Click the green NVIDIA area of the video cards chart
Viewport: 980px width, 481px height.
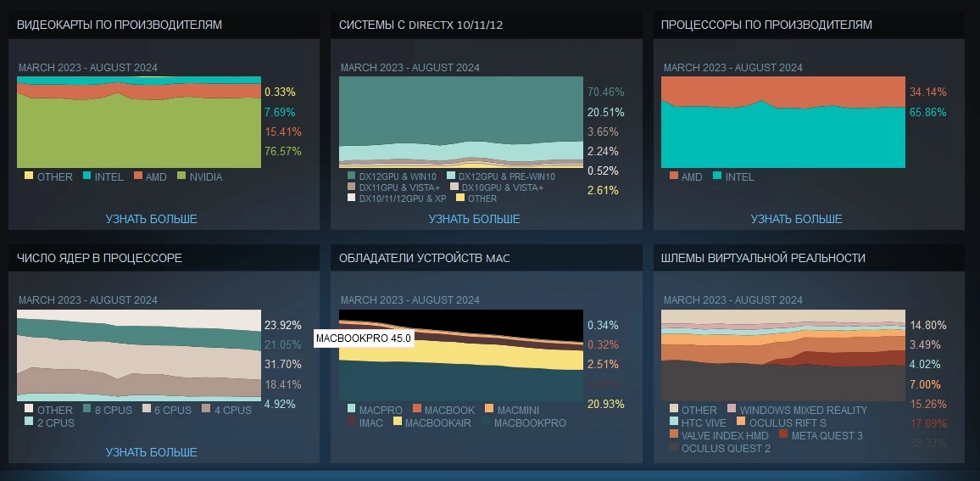137,135
